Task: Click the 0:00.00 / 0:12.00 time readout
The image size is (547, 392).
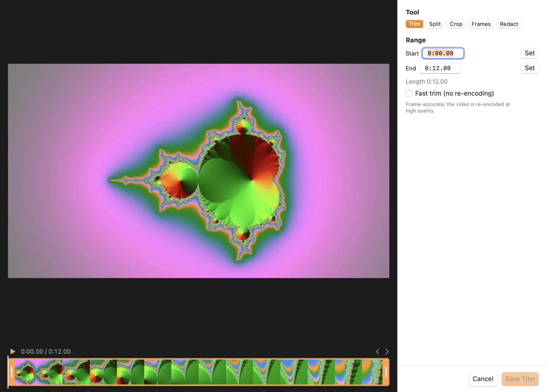Action: point(46,351)
